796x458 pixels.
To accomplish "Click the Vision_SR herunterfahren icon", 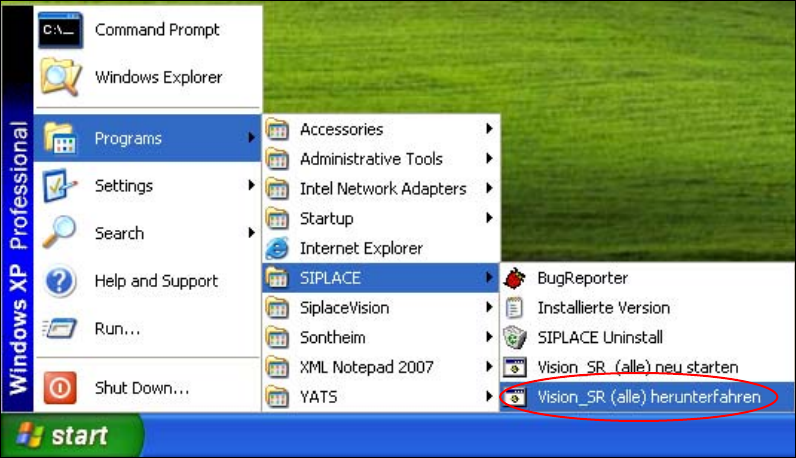I will [514, 397].
